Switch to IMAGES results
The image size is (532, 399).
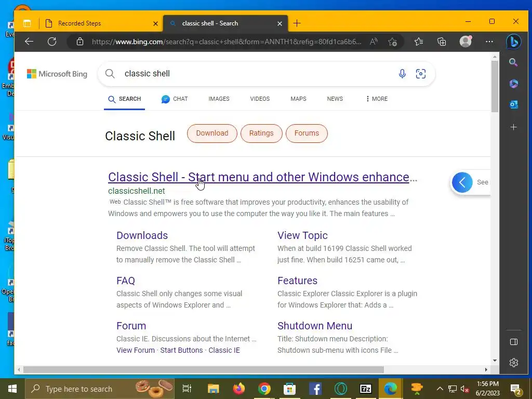[219, 99]
